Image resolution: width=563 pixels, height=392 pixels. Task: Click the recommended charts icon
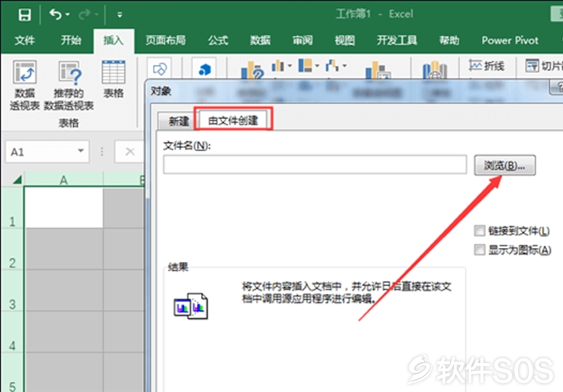coord(252,70)
